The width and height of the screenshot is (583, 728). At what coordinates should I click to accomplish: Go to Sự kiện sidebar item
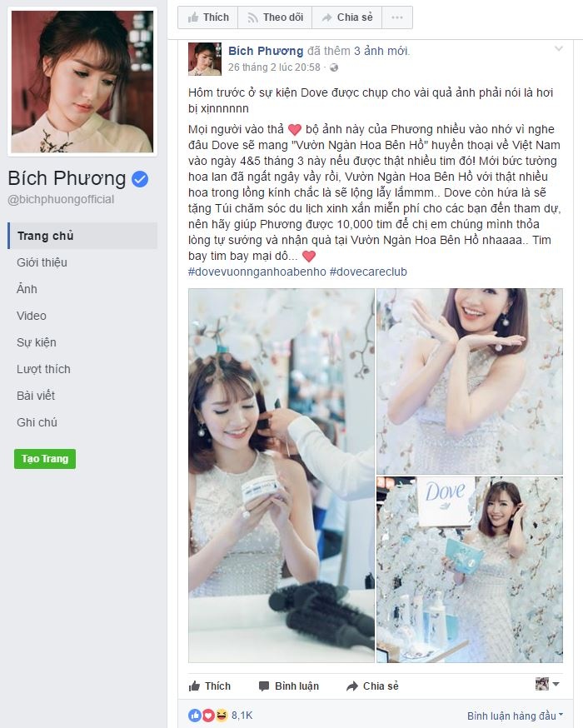36,342
